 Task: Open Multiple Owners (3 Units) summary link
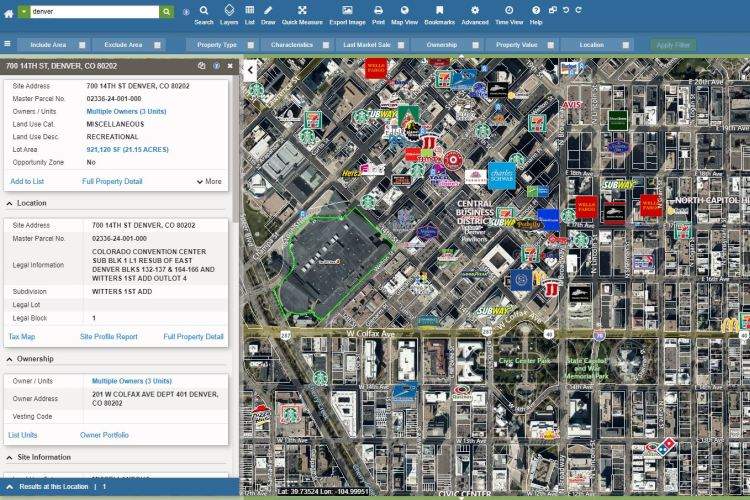pos(126,111)
